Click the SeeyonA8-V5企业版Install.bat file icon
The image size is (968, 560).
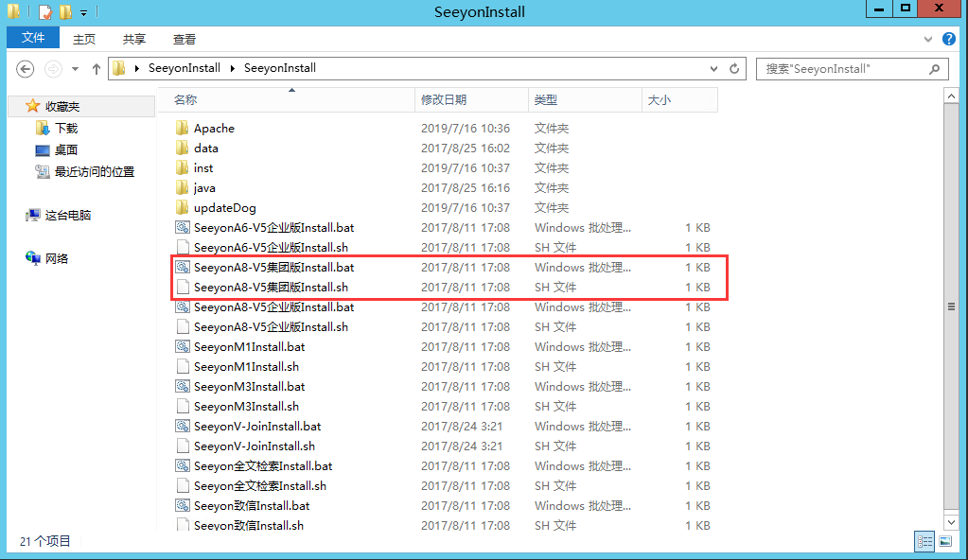click(182, 306)
